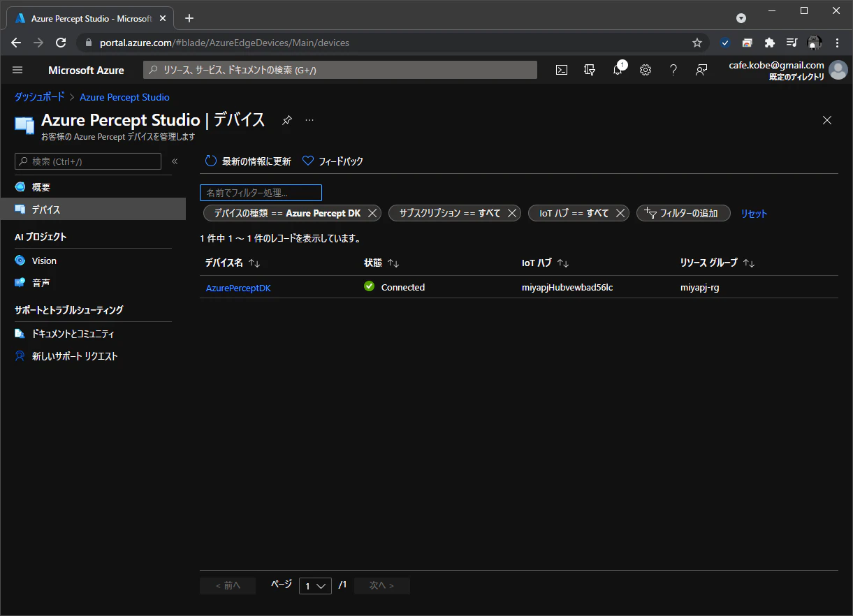The height and width of the screenshot is (616, 853).
Task: Click the site lock icon in address bar
Action: click(89, 43)
